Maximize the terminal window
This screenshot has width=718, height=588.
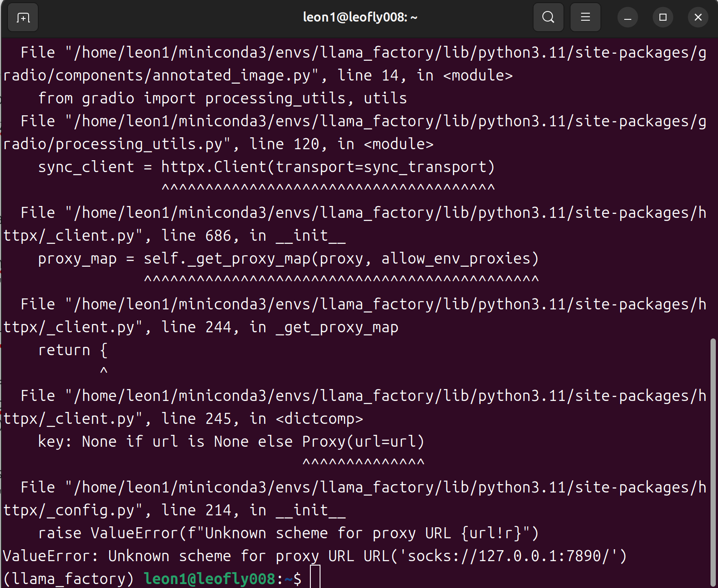click(663, 18)
